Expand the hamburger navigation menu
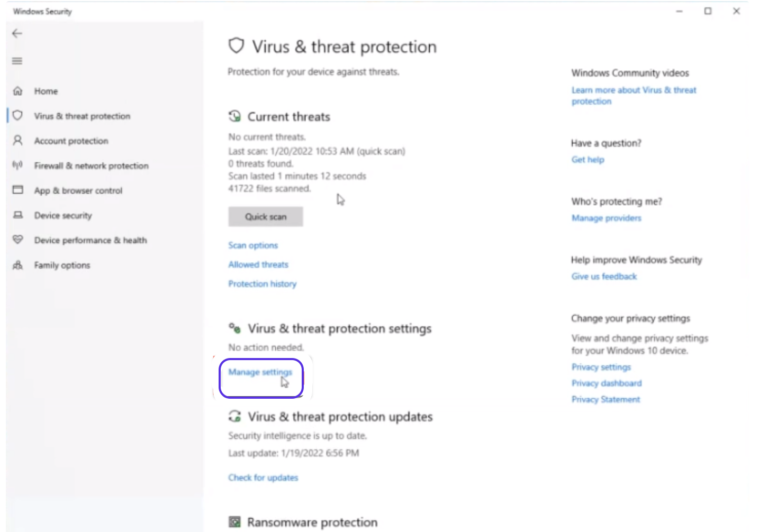 [17, 61]
